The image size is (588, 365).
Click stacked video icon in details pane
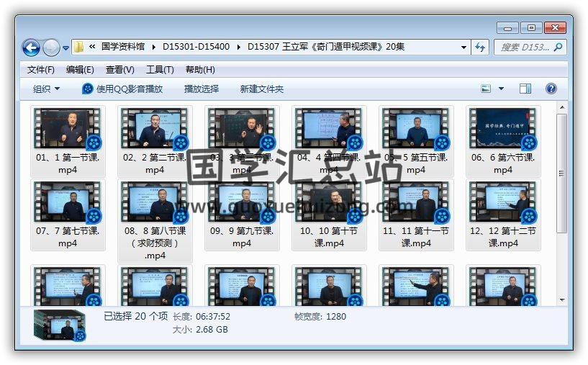[60, 325]
